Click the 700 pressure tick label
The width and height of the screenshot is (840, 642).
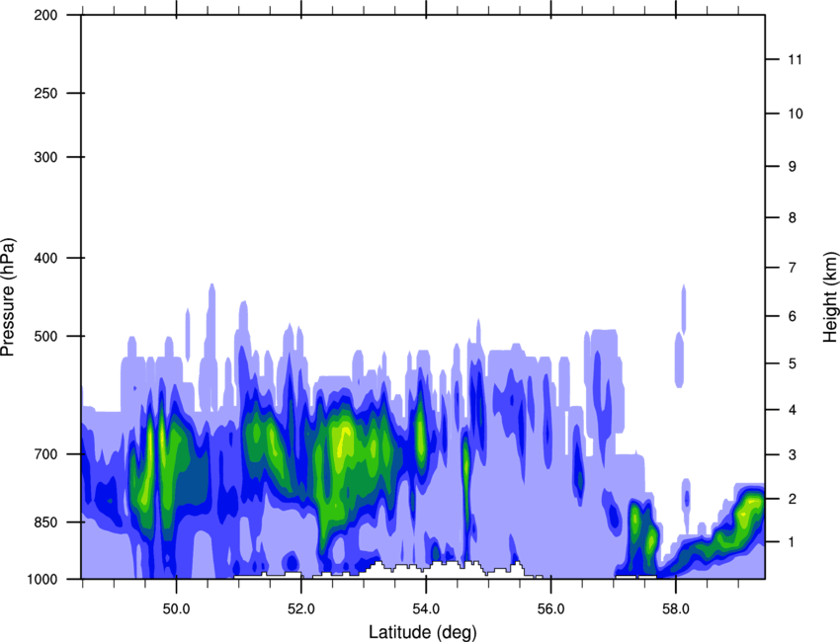[45, 454]
